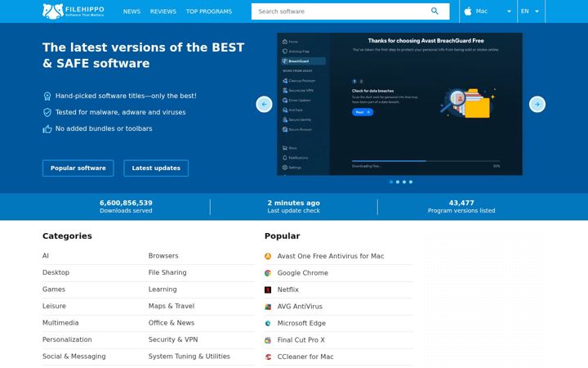Select the second carousel dot

[398, 182]
